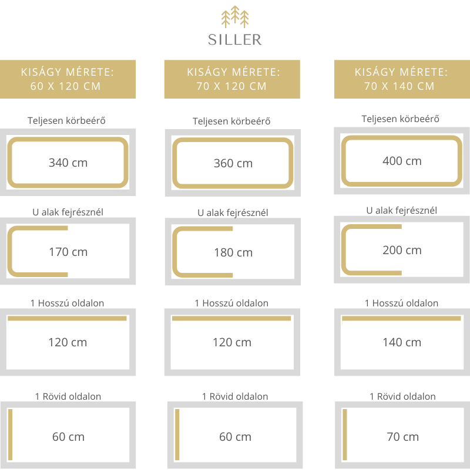Click the Siller pine trees logo
Image resolution: width=470 pixels, height=476 pixels.
click(235, 16)
